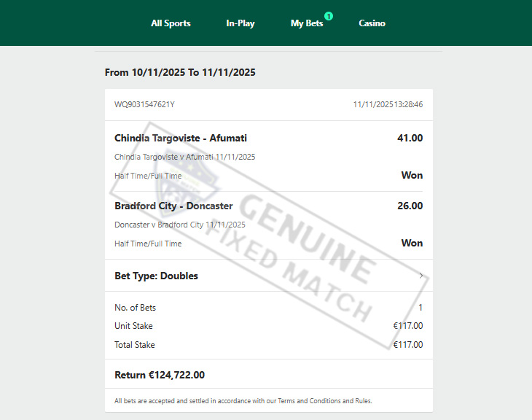Open the All Sports tab
Screen dimensions: 532x420
[171, 23]
